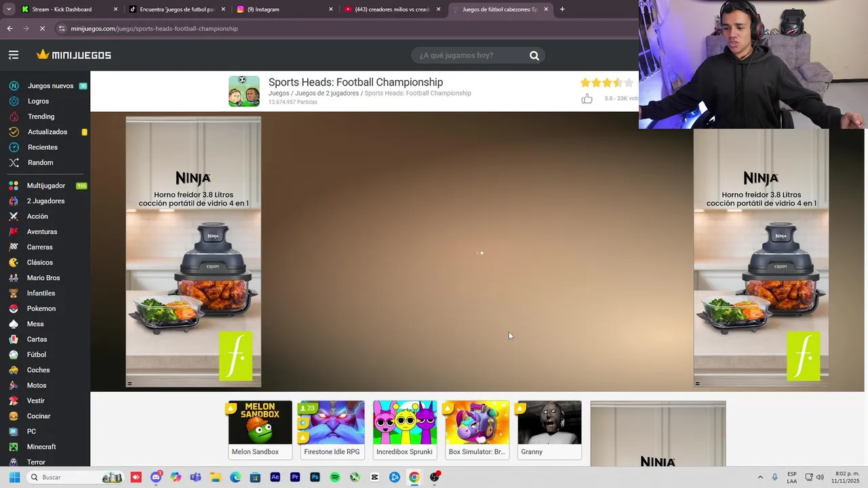Viewport: 868px width, 488px height.
Task: Open After Effects from the taskbar
Action: 275,477
